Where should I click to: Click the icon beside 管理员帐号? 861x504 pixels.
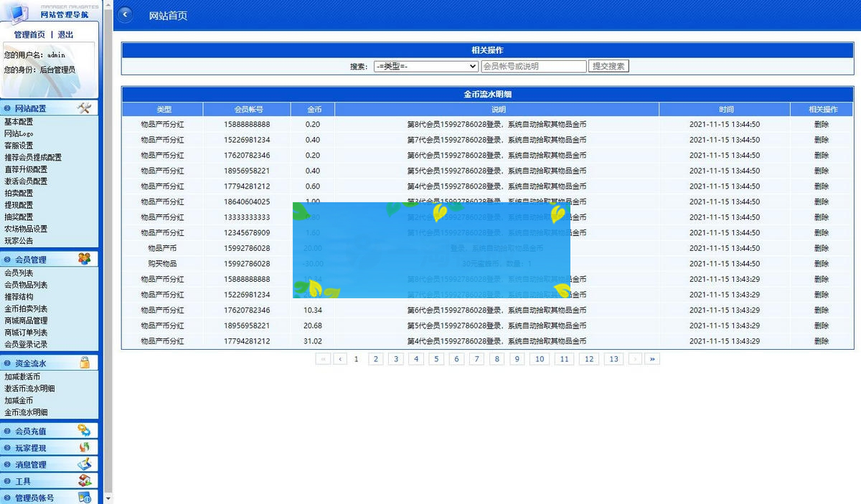pyautogui.click(x=84, y=498)
